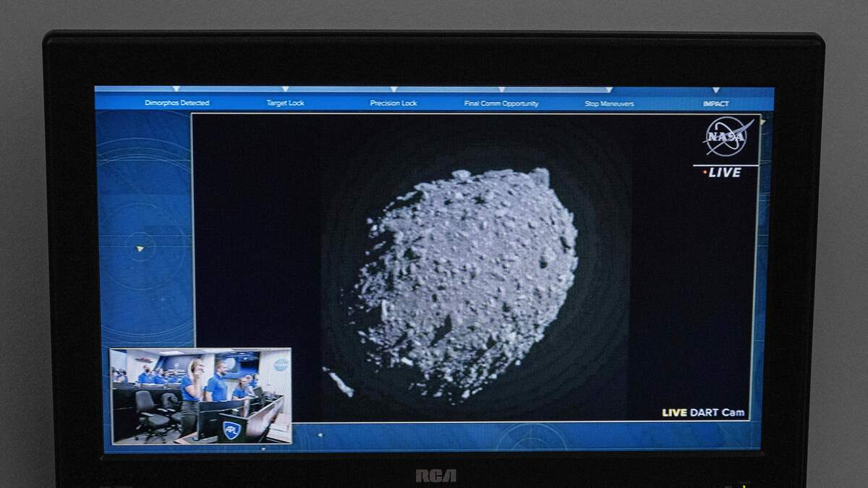Select the Precision Lock milestone label
Viewport: 868px width, 488px height.
[393, 103]
